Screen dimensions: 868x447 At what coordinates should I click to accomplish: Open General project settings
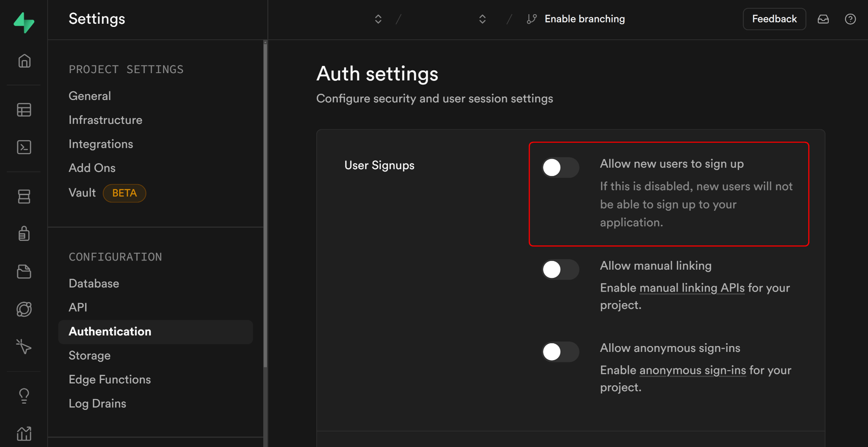pos(90,96)
